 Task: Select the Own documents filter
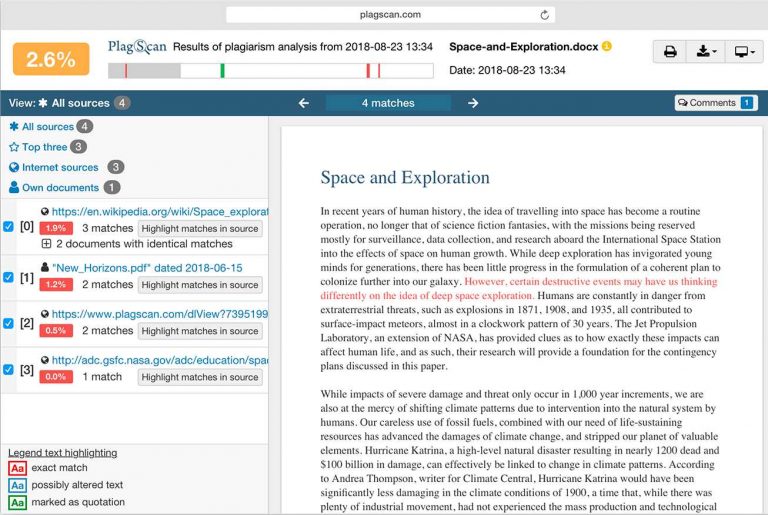60,187
